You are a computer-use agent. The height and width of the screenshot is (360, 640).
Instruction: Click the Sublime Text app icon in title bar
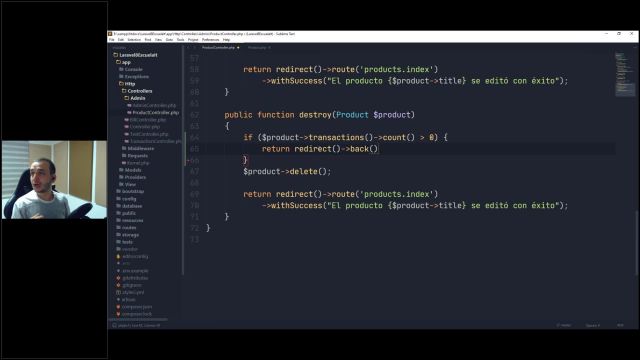(x=110, y=34)
